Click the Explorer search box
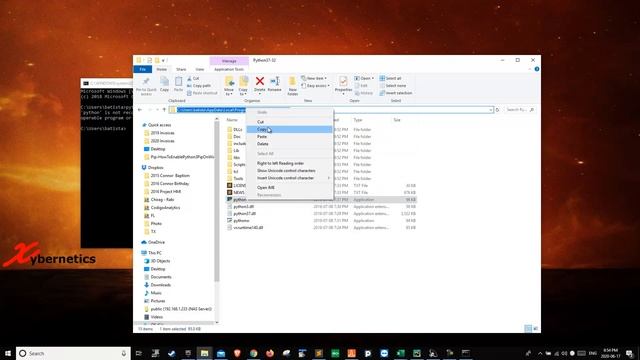 click(520, 110)
